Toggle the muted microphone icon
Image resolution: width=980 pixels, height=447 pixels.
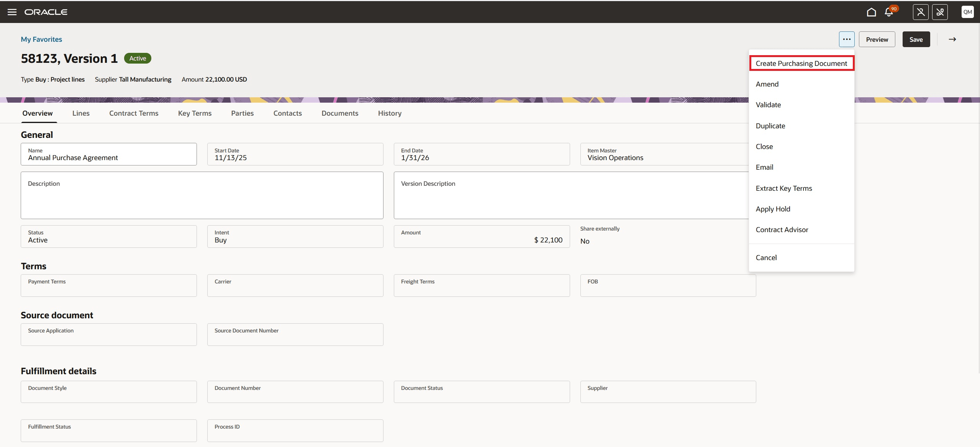click(x=941, y=12)
